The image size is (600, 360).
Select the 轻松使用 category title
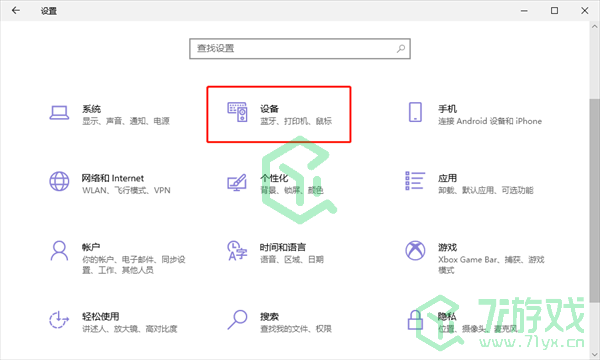(101, 317)
